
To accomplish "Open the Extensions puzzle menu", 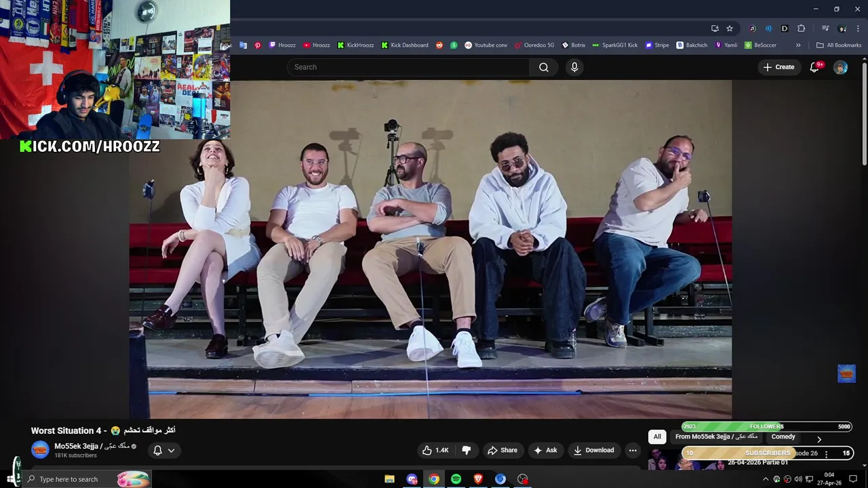I will point(802,28).
